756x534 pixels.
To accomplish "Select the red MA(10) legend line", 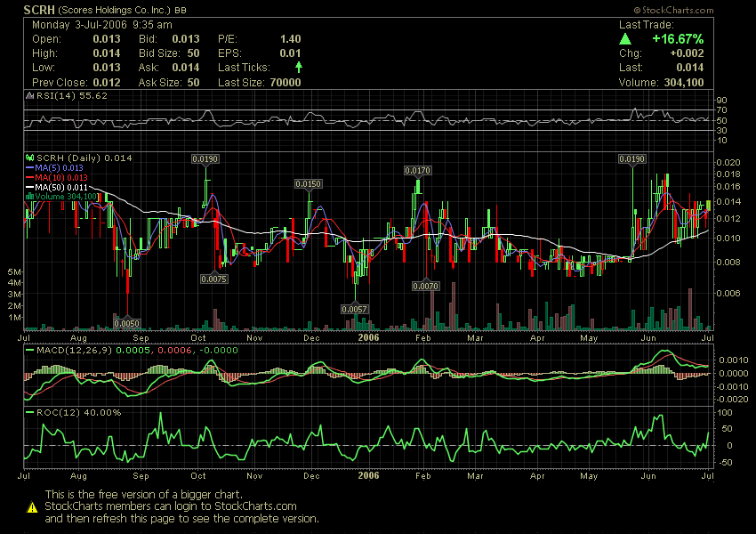I will pos(29,177).
